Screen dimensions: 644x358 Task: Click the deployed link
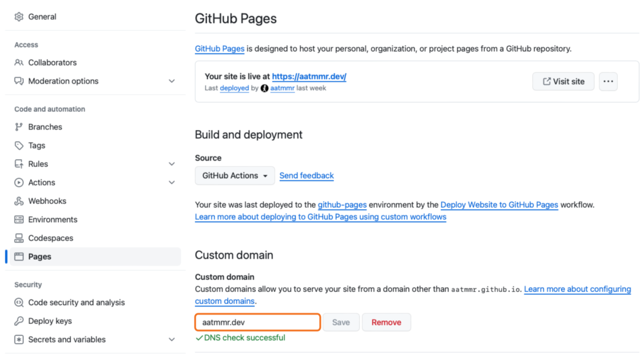(x=234, y=88)
